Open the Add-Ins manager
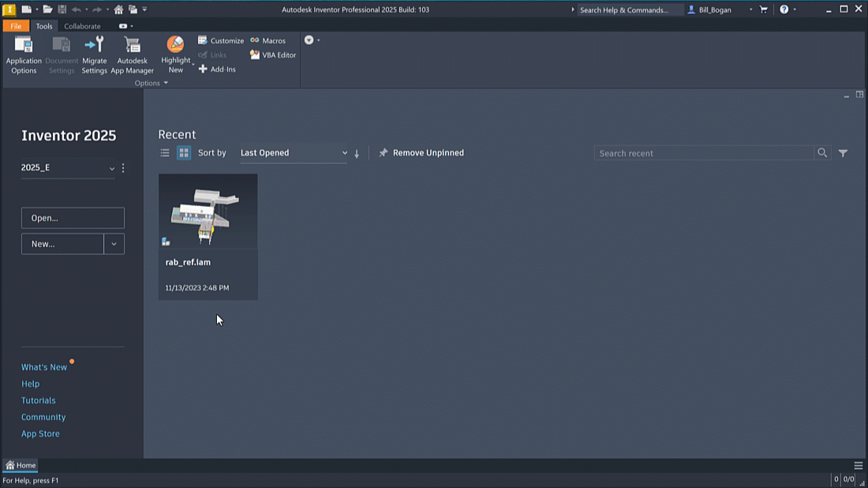Viewport: 868px width, 488px height. point(217,69)
